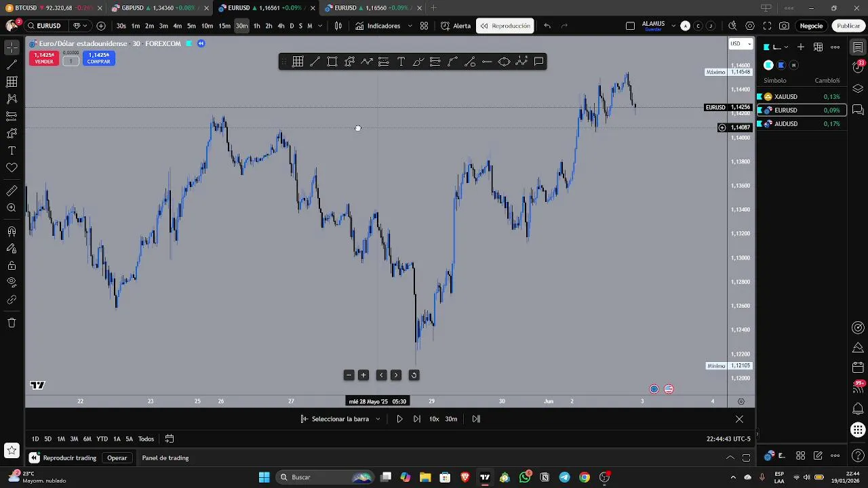Hide all drawings eye toggle

point(12,283)
